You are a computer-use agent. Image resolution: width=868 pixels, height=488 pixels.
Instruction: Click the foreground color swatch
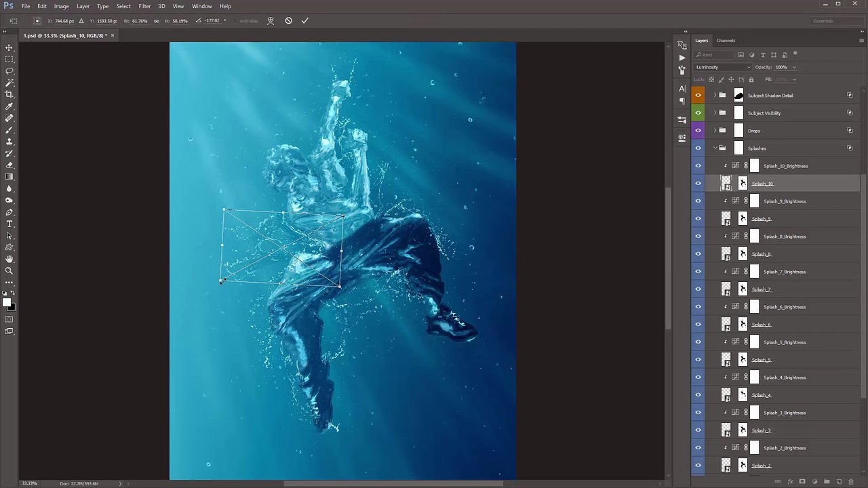[6, 303]
